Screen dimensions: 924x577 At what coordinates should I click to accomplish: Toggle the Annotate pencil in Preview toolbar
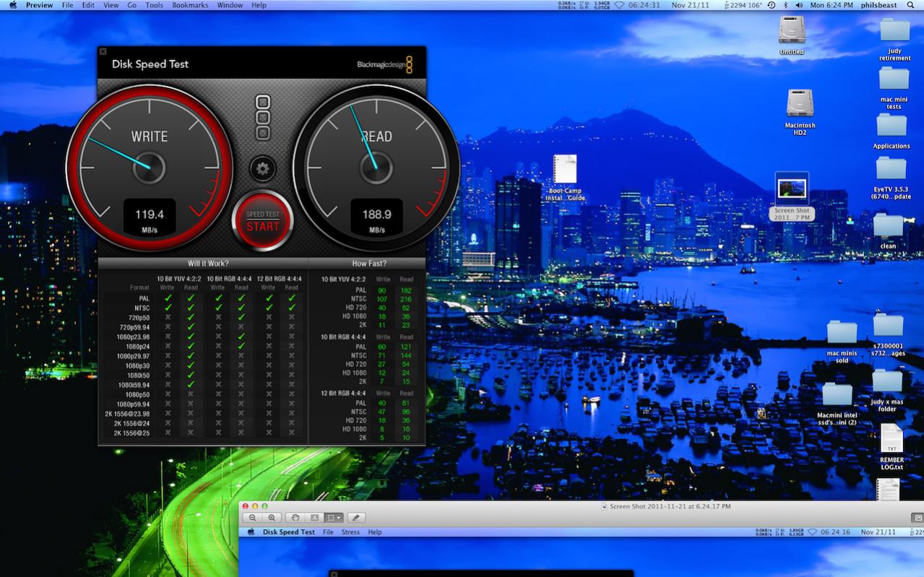point(355,518)
